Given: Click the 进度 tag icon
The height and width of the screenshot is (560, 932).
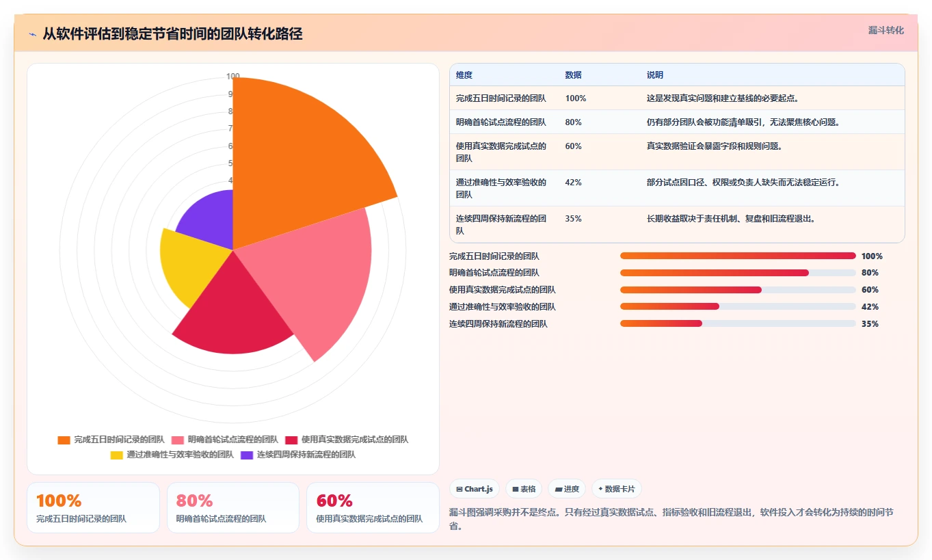Looking at the screenshot, I should [559, 489].
